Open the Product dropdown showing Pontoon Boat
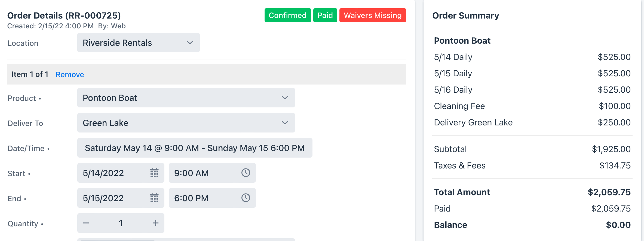Viewport: 644px width, 241px height. (186, 98)
